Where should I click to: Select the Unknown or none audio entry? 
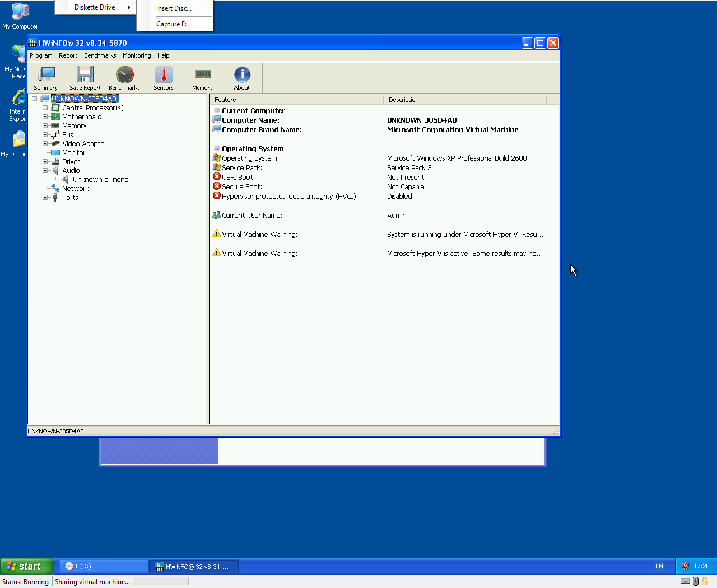(101, 180)
